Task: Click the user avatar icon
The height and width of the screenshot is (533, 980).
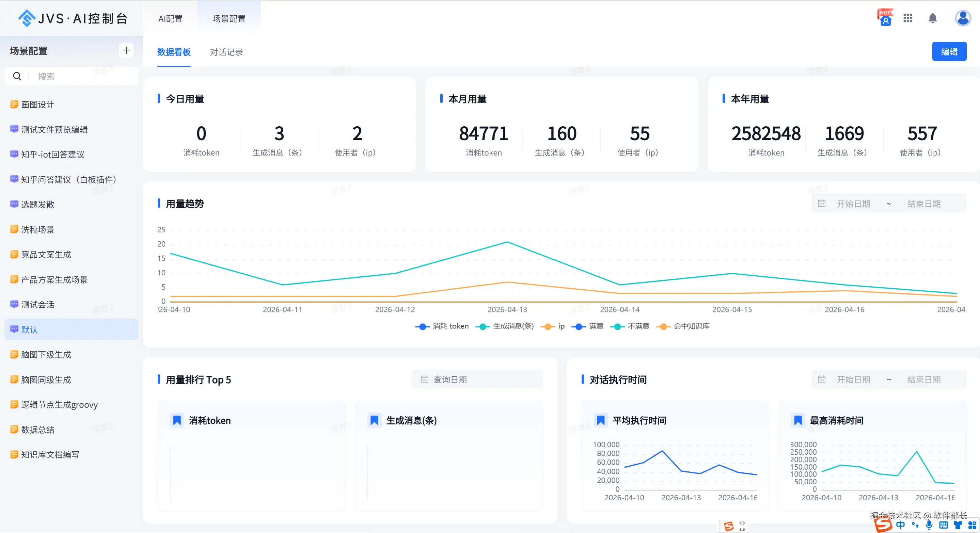Action: click(x=963, y=18)
